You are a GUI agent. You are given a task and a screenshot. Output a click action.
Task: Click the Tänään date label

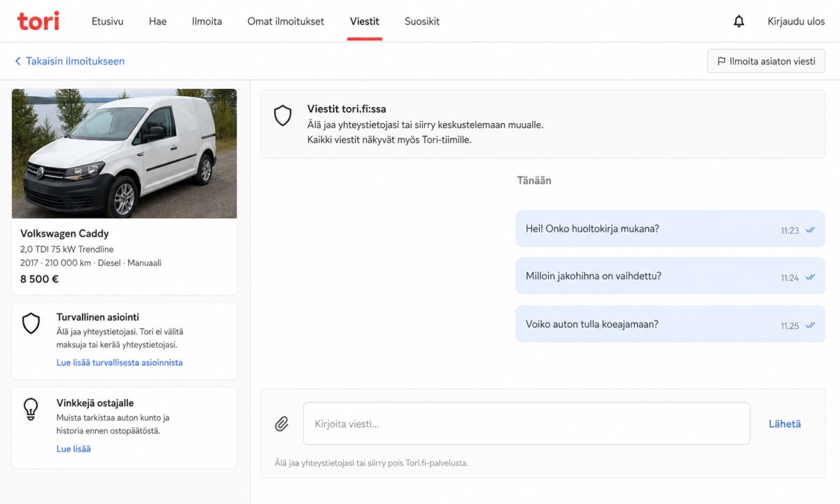click(x=534, y=181)
